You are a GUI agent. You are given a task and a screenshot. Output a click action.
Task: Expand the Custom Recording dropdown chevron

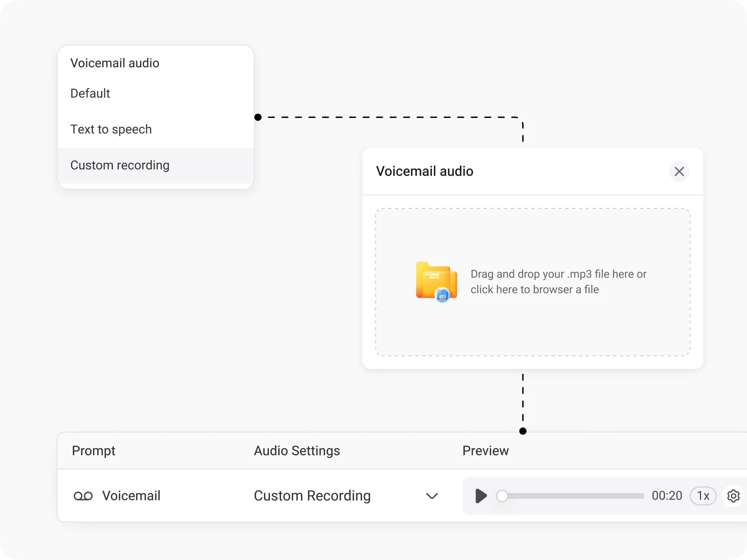(x=432, y=496)
